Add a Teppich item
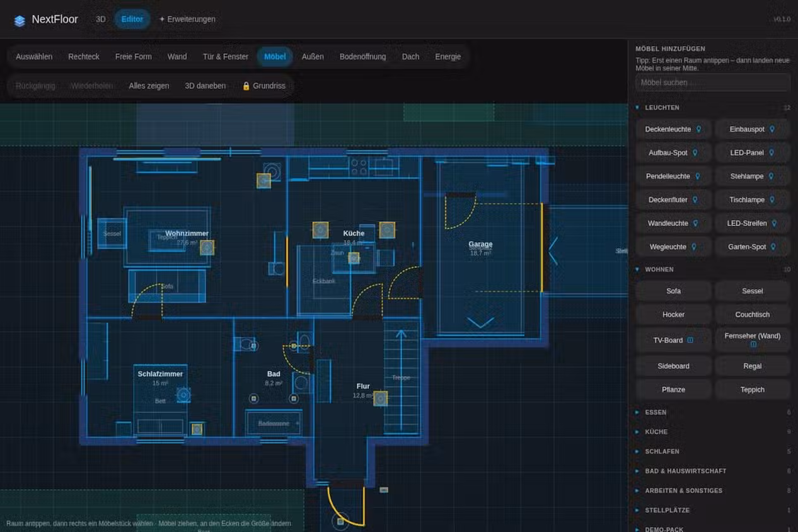The image size is (798, 532). click(x=752, y=390)
